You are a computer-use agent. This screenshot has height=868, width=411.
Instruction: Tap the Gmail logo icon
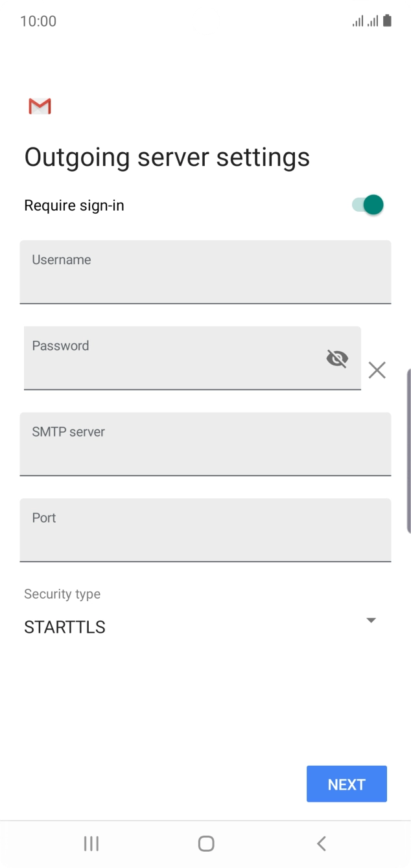[x=40, y=106]
